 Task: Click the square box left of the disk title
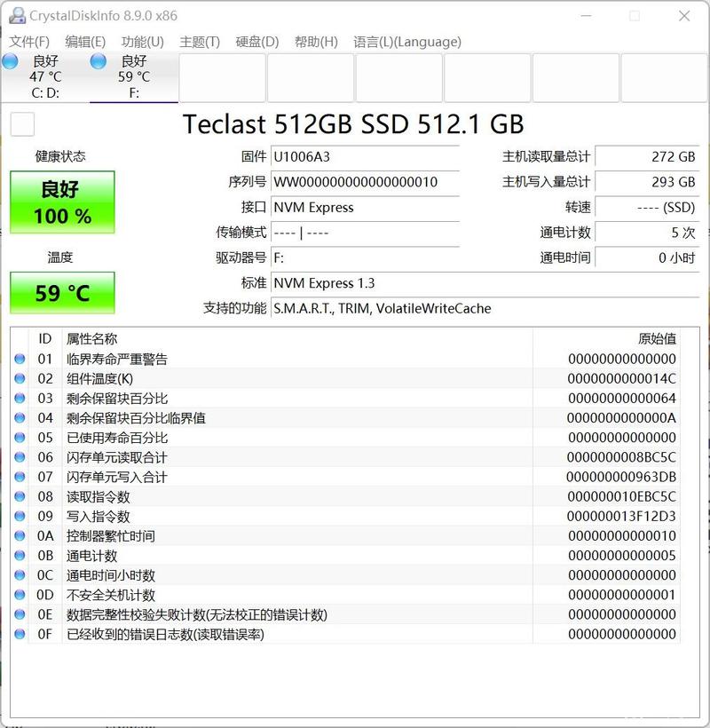coord(22,124)
